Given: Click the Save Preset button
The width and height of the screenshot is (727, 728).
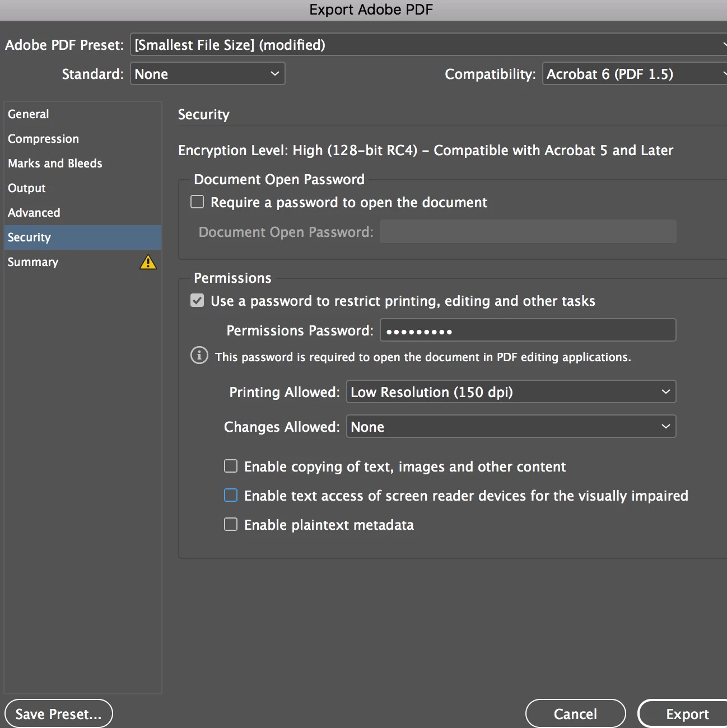Looking at the screenshot, I should 59,713.
